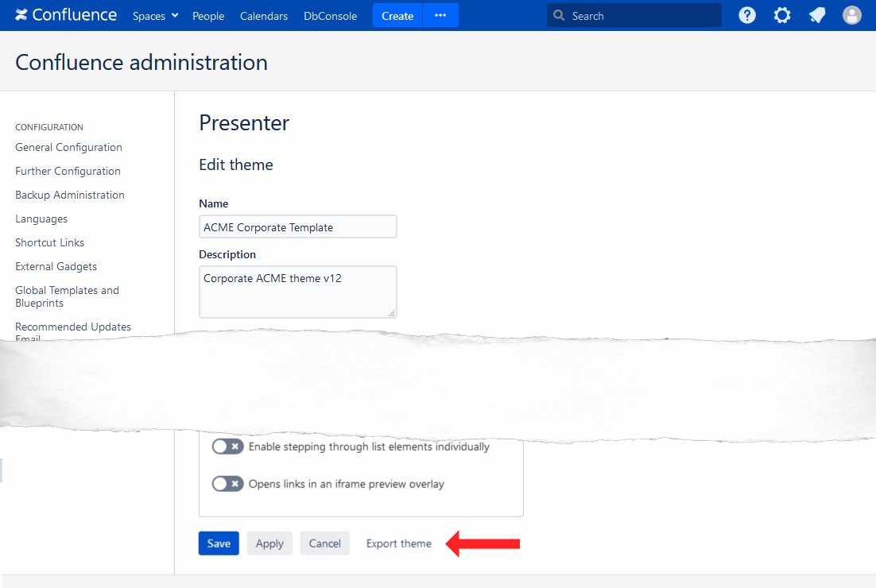Click the Confluence logo in header
The image size is (876, 588).
point(66,15)
